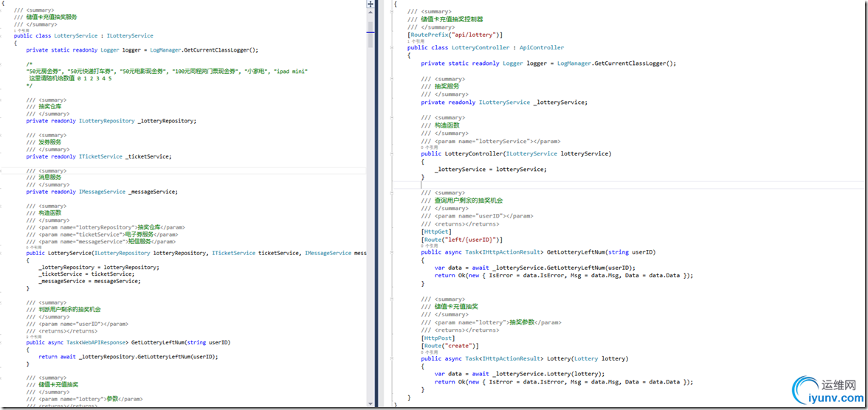Open references link above LotteryController class
This screenshot has height=410, width=868.
pyautogui.click(x=415, y=41)
